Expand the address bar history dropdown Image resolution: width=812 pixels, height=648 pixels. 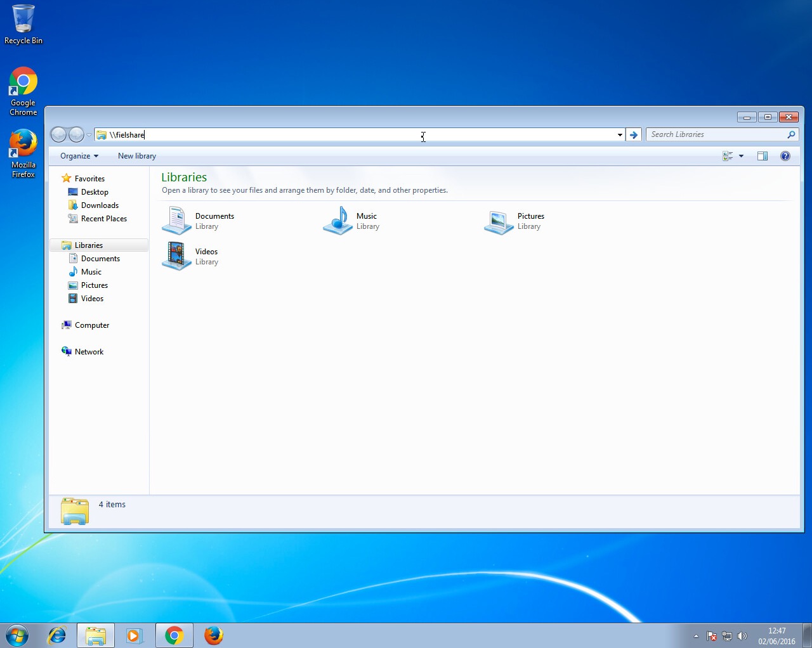(620, 134)
